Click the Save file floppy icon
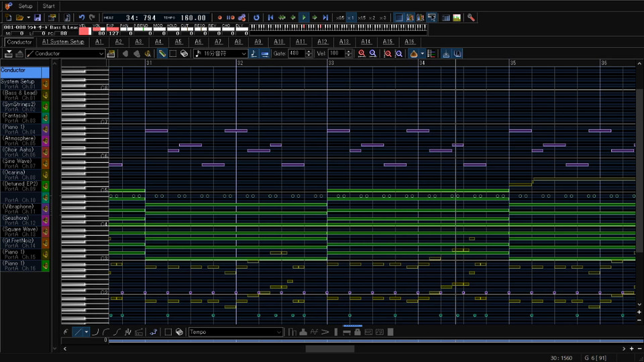Image resolution: width=644 pixels, height=362 pixels. click(38, 17)
